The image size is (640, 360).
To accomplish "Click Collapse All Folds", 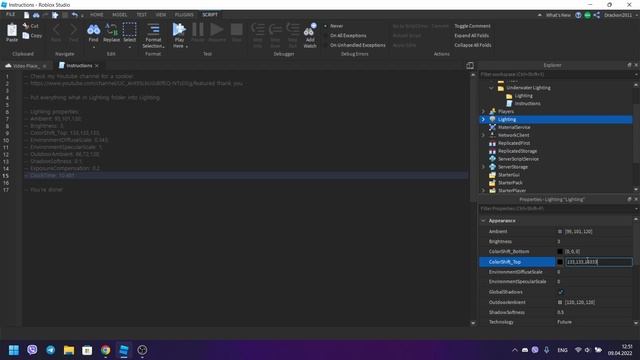I will pos(473,45).
